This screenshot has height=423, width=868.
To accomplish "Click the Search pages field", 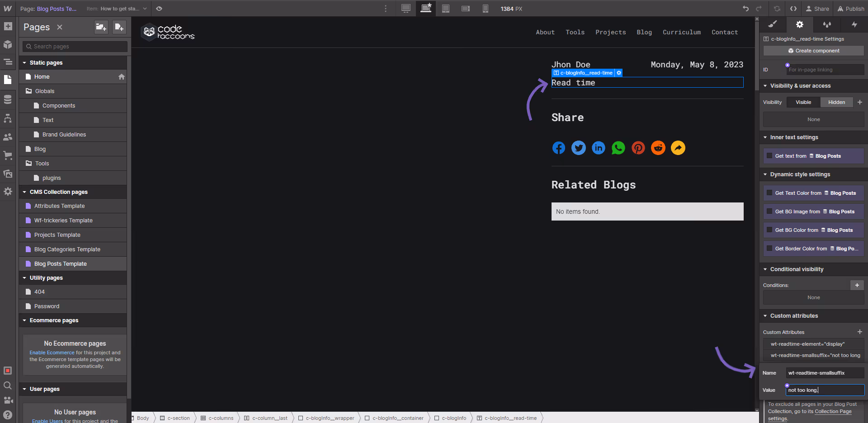I will click(x=75, y=47).
